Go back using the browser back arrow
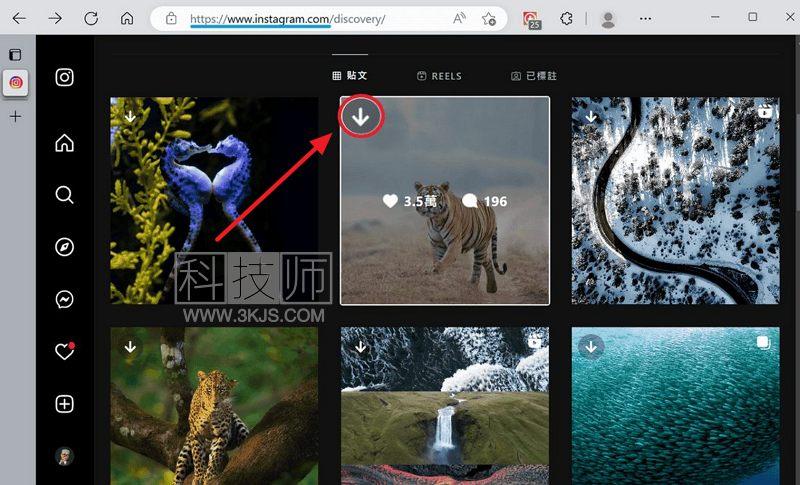800x485 pixels. click(x=19, y=19)
